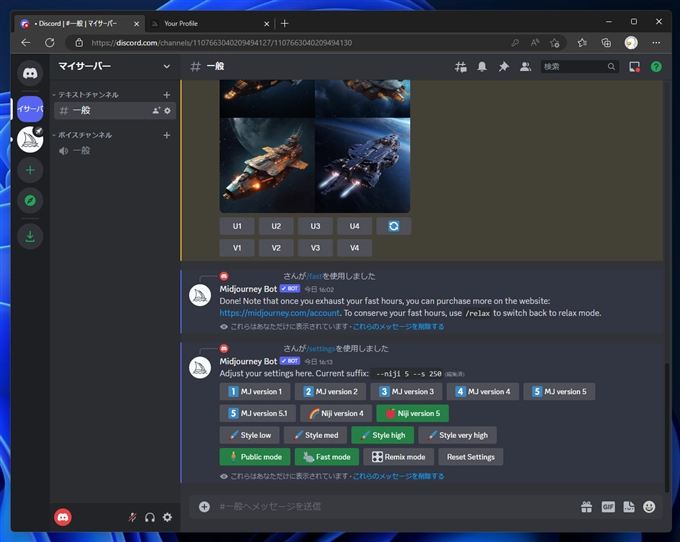Select Style low setting

(249, 435)
